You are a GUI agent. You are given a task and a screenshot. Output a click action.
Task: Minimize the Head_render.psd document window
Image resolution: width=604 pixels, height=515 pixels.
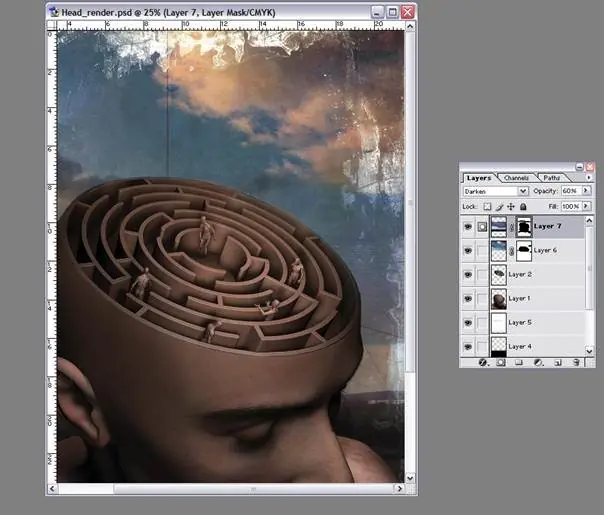[377, 12]
